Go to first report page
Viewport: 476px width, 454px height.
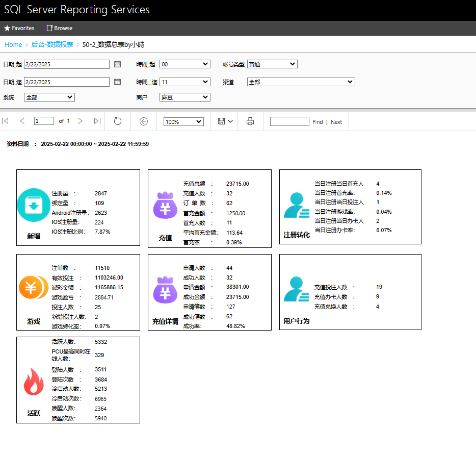[5, 121]
